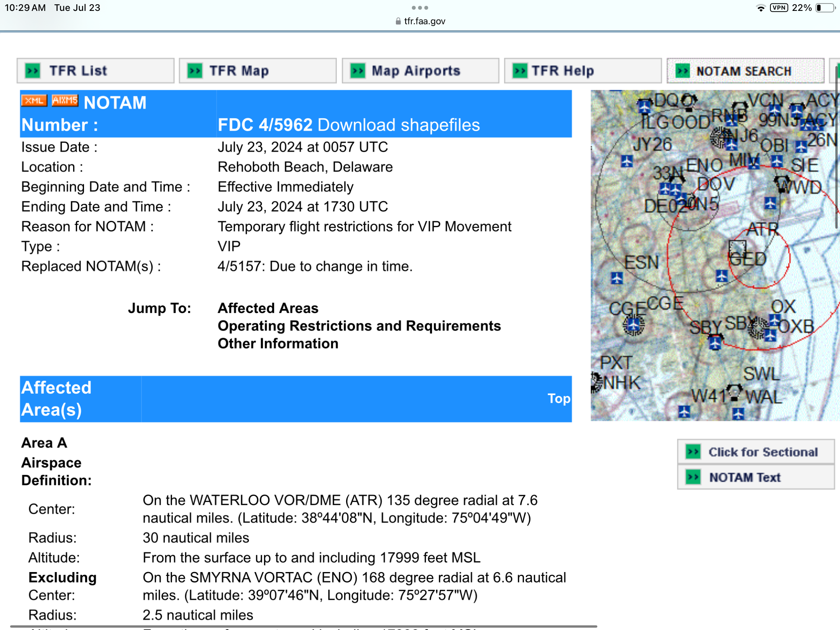Jump to Affected Areas section
Screen dimensions: 840x630
coord(268,308)
